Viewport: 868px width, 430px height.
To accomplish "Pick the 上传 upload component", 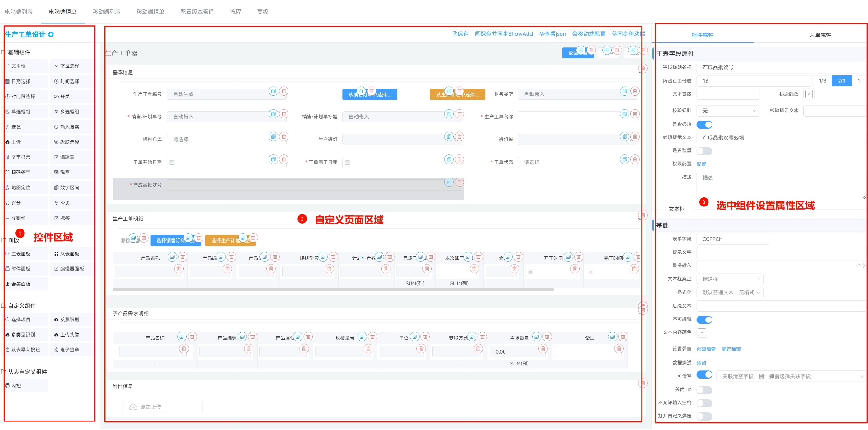I will (16, 142).
